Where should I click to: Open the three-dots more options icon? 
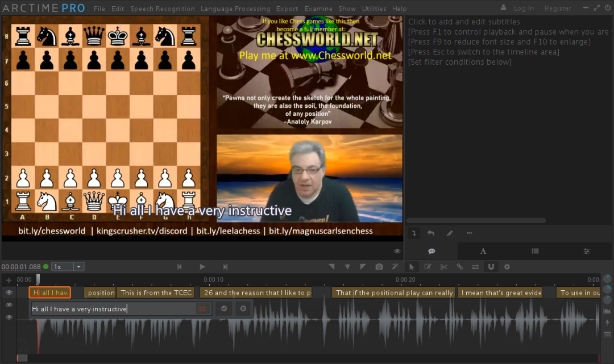469,233
